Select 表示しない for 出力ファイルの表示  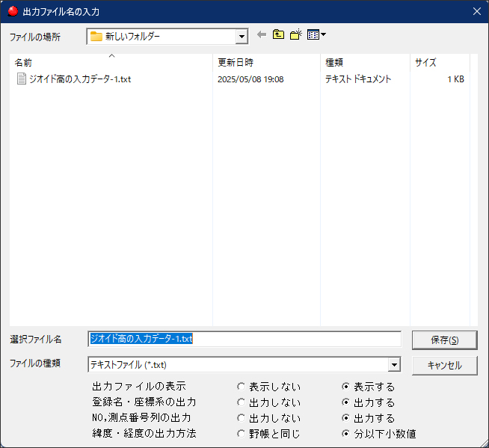coord(268,387)
